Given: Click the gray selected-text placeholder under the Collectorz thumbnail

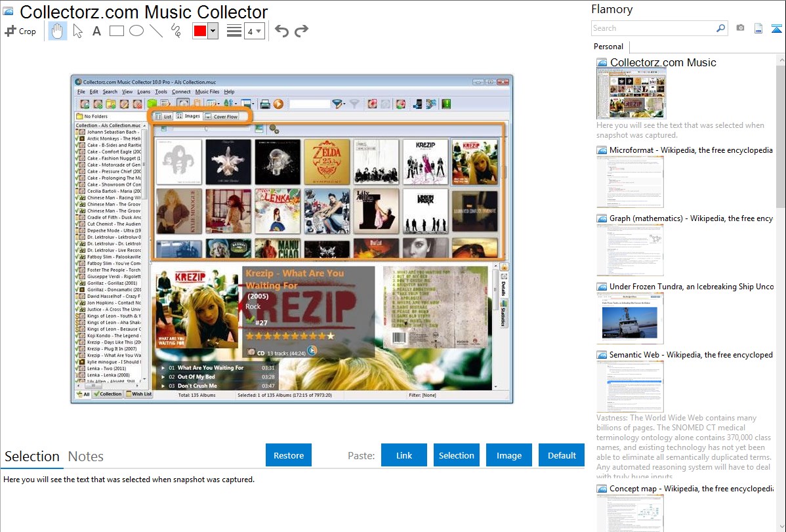Looking at the screenshot, I should 680,130.
